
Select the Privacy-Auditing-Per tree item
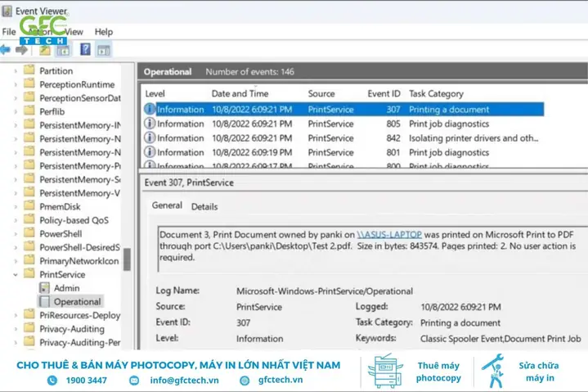pos(80,342)
